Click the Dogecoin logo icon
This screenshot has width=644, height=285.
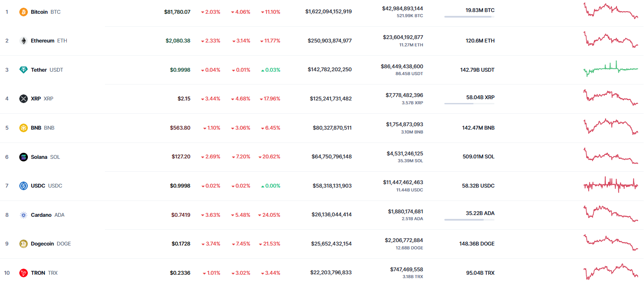point(24,244)
